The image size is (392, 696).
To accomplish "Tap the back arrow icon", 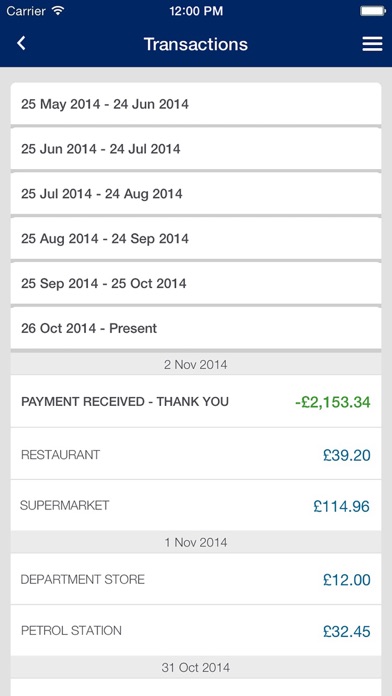I will click(x=21, y=44).
